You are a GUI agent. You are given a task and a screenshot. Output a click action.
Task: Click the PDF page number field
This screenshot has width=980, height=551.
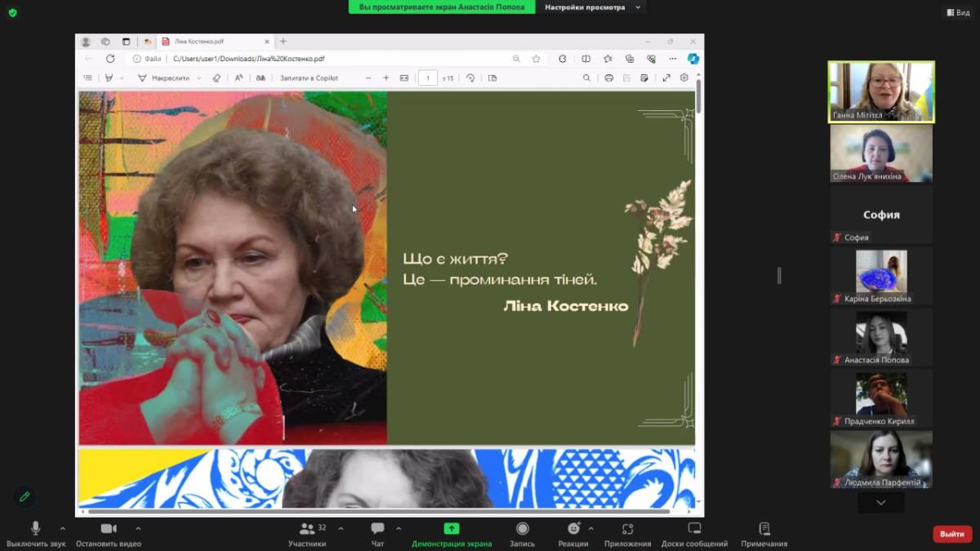[x=428, y=78]
